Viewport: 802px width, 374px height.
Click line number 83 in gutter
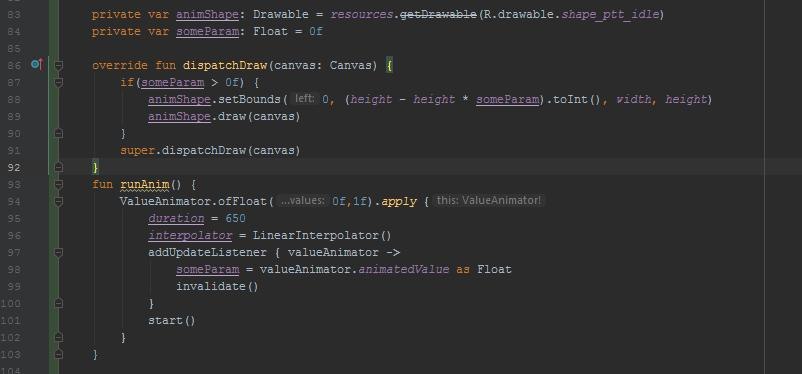14,14
